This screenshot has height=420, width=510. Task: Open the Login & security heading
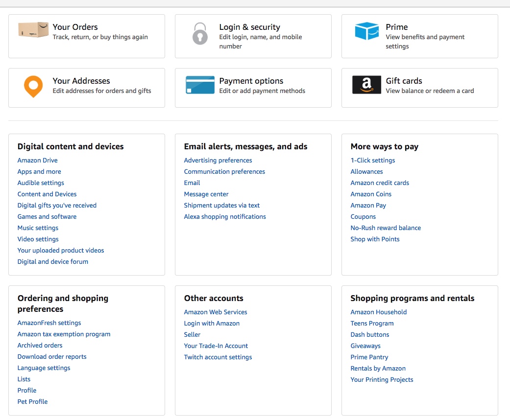[249, 27]
